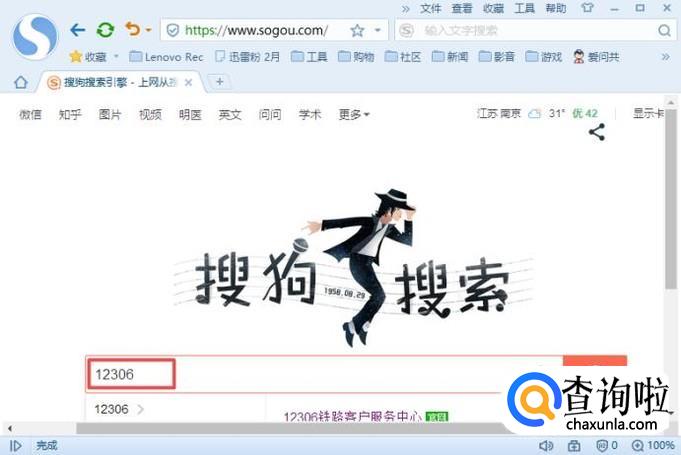Image resolution: width=681 pixels, height=455 pixels.
Task: Open the 图片 link
Action: click(110, 114)
